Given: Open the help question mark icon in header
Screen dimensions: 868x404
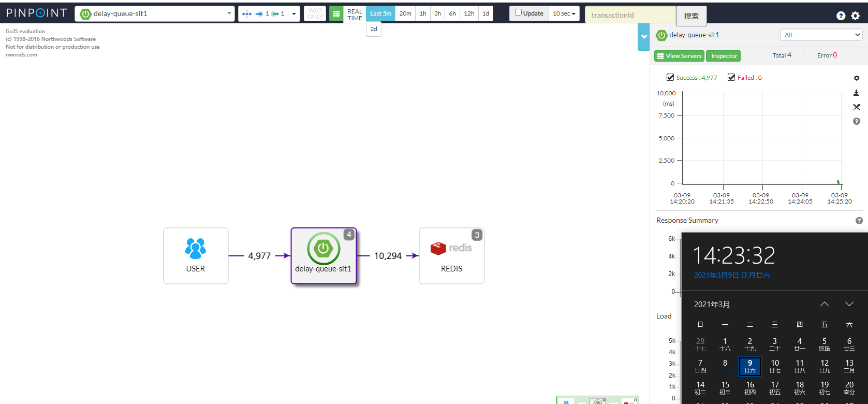Looking at the screenshot, I should pyautogui.click(x=841, y=16).
